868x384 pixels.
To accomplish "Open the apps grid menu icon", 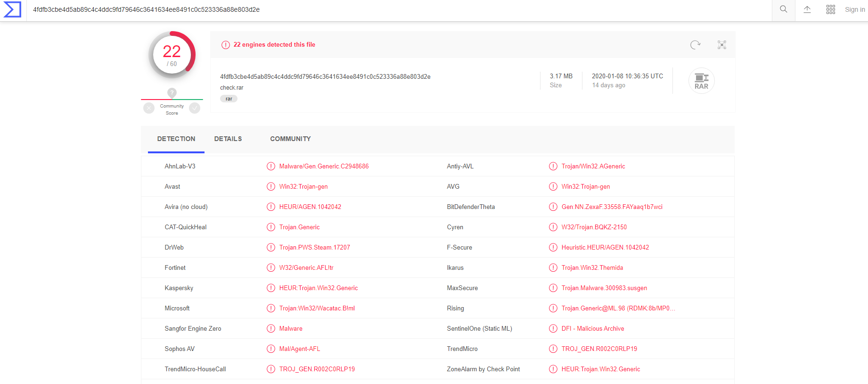I will click(830, 9).
